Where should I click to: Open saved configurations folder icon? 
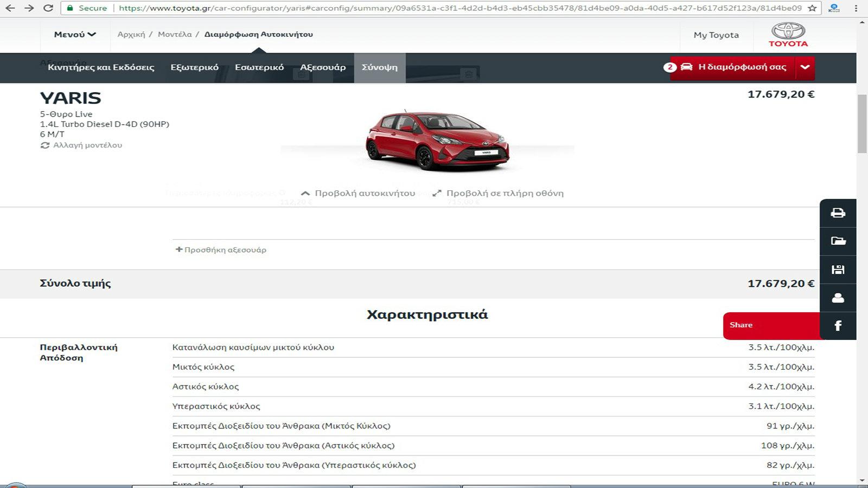tap(838, 241)
